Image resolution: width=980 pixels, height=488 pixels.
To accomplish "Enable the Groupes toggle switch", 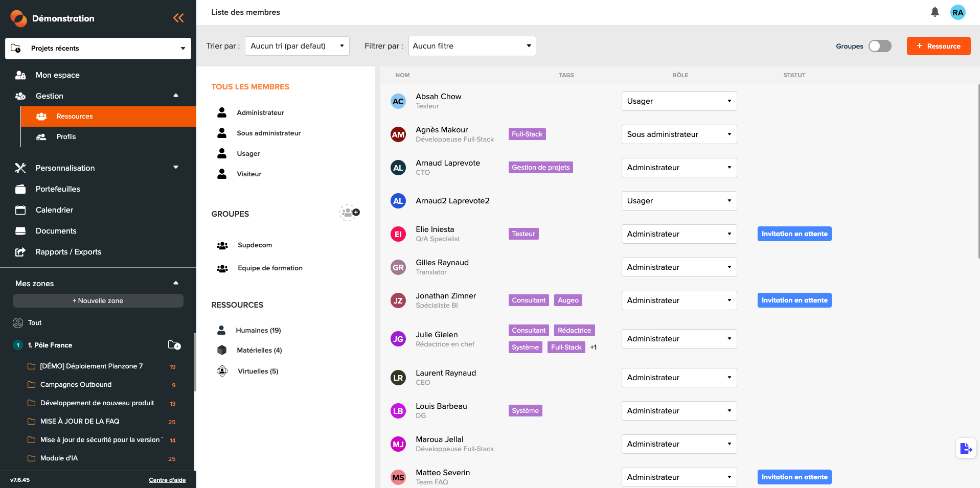I will point(879,46).
